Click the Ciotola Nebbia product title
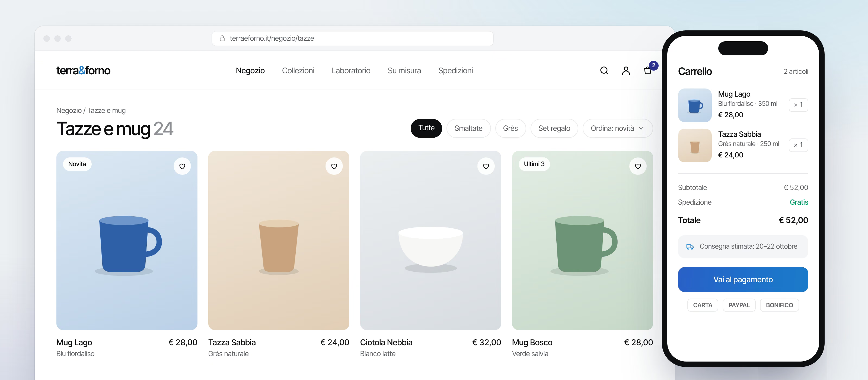Viewport: 868px width, 380px height. point(386,343)
